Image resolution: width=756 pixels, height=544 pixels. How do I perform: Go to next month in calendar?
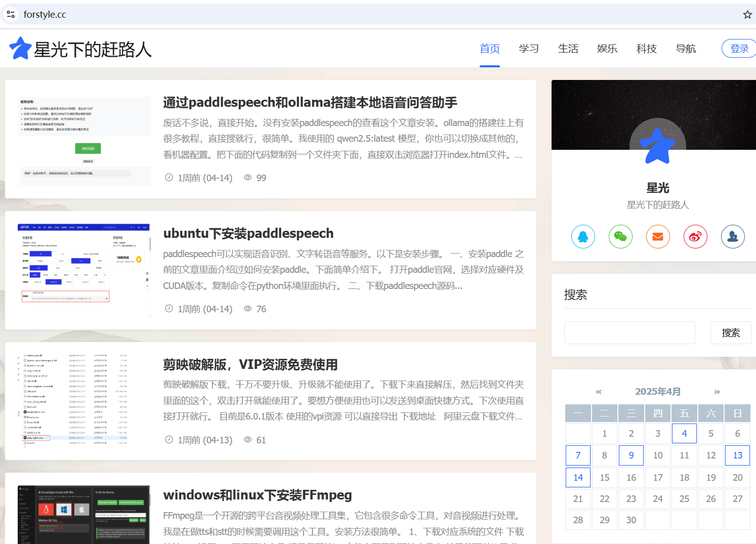(x=717, y=392)
